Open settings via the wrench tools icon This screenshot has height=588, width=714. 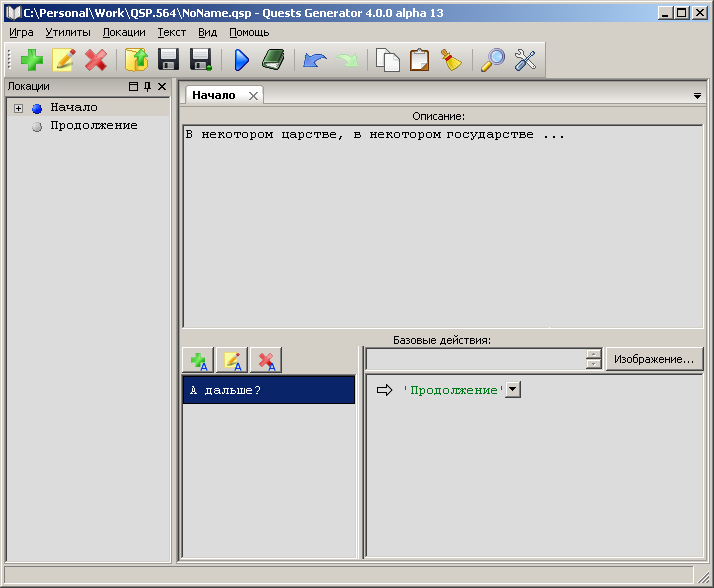click(x=526, y=60)
